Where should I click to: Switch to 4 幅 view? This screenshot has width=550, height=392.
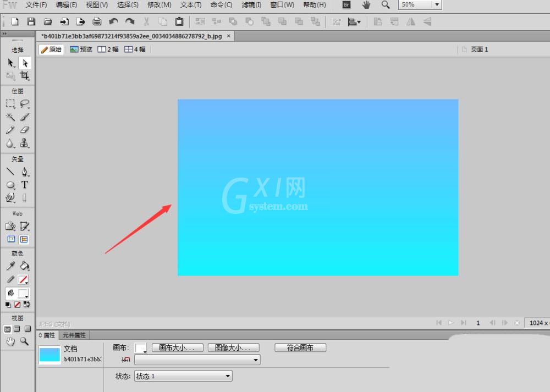pyautogui.click(x=135, y=49)
